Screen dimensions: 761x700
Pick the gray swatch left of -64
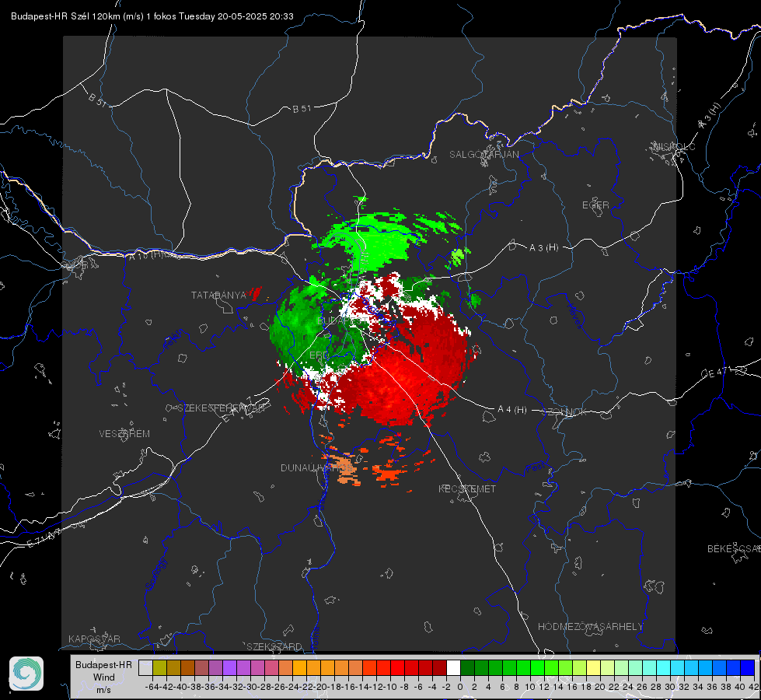(x=145, y=667)
